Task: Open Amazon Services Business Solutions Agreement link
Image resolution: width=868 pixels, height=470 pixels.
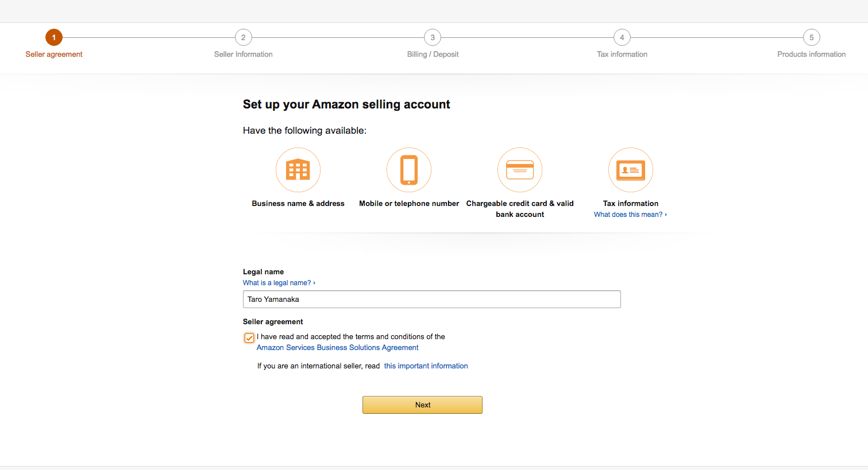Action: pyautogui.click(x=337, y=348)
